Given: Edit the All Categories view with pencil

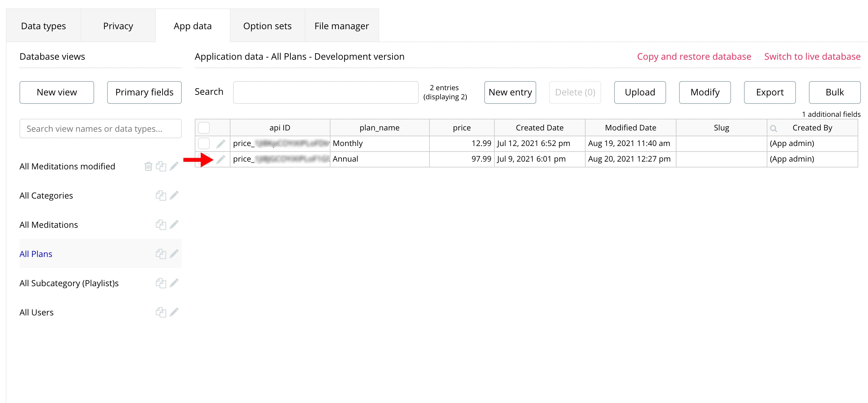Looking at the screenshot, I should tap(174, 195).
